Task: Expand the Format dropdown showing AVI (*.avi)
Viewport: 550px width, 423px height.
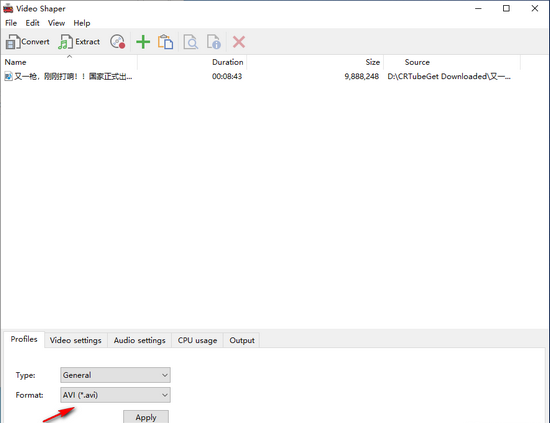Action: point(115,395)
